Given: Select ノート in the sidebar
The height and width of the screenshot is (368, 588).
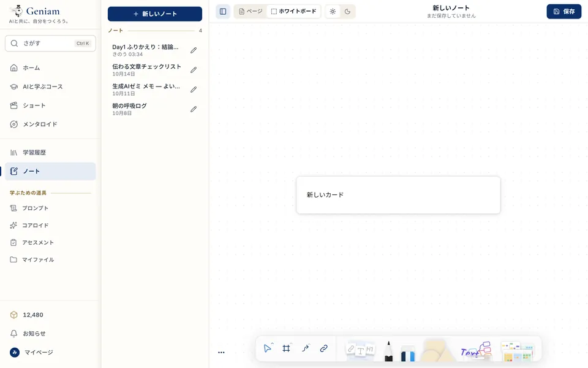Looking at the screenshot, I should [x=50, y=171].
